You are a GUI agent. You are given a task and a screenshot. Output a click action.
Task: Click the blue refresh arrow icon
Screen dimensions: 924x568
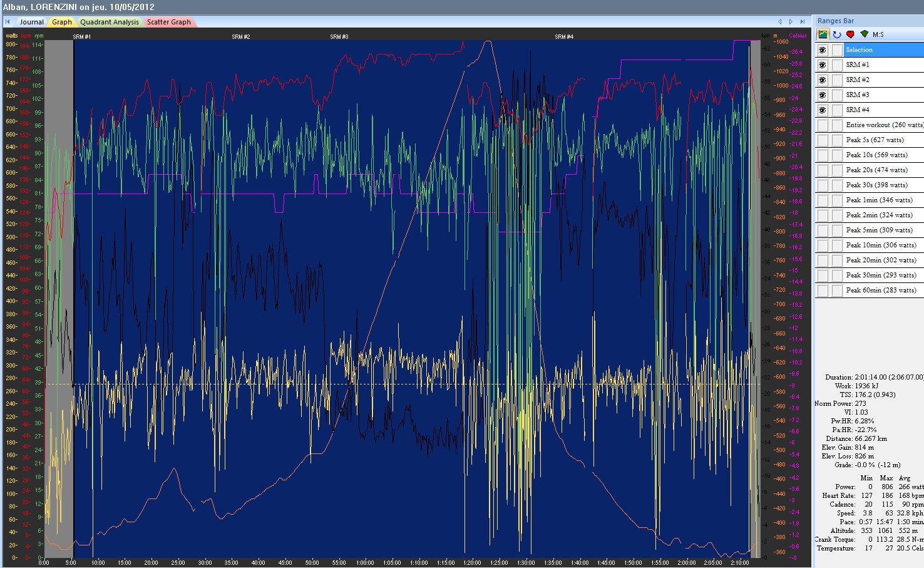[836, 34]
